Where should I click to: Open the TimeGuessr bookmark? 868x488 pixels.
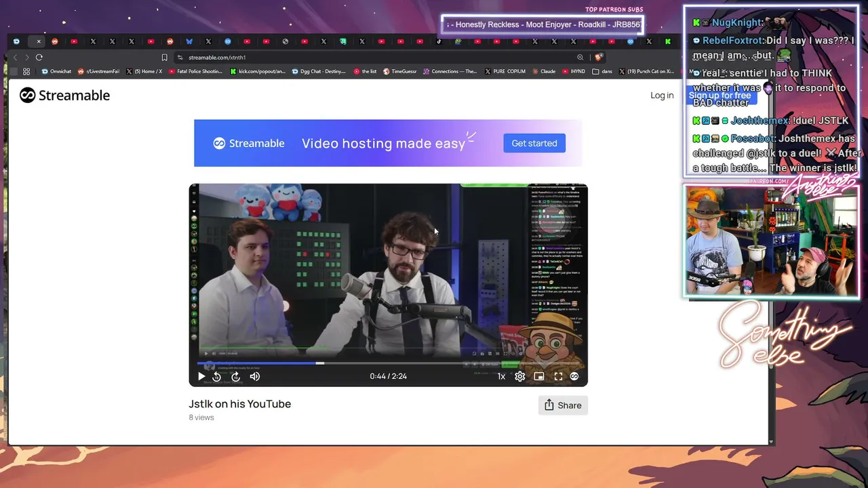click(x=400, y=71)
